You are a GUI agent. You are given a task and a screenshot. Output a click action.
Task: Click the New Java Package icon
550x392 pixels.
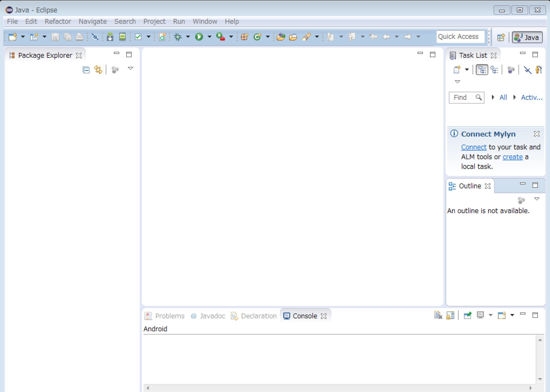point(244,37)
